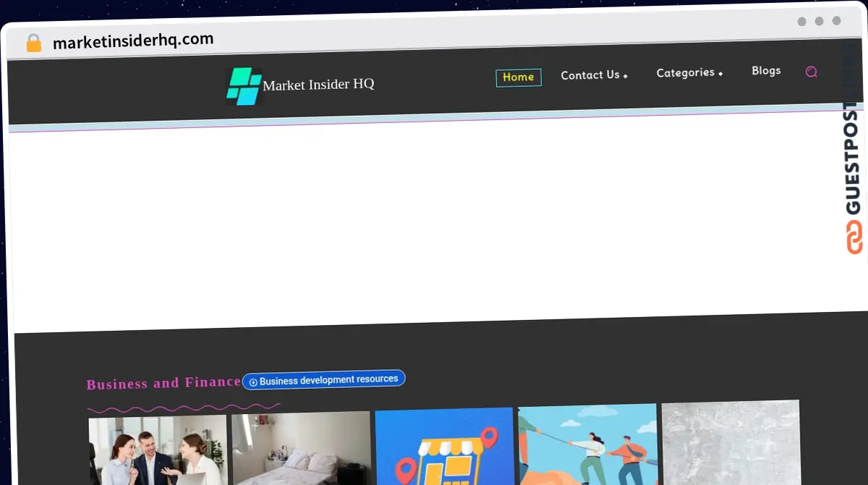Open the storefront map pins thumbnail
The height and width of the screenshot is (485, 868).
444,445
